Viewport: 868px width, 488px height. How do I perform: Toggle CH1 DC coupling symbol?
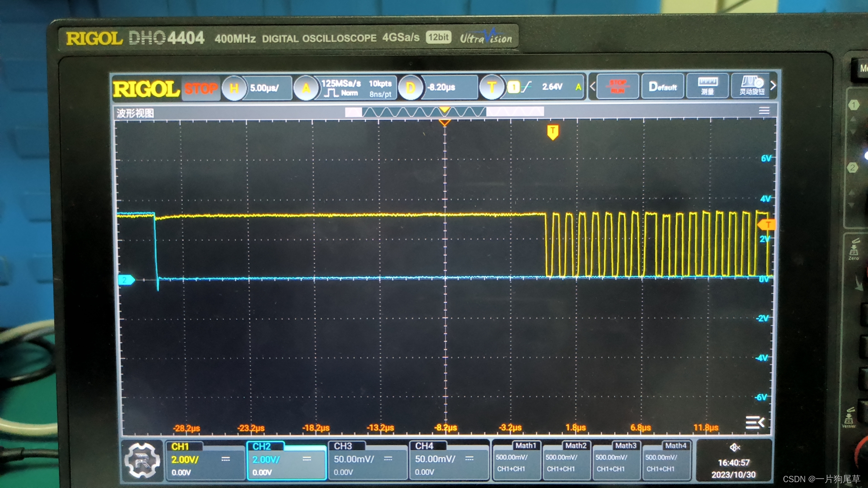[226, 459]
